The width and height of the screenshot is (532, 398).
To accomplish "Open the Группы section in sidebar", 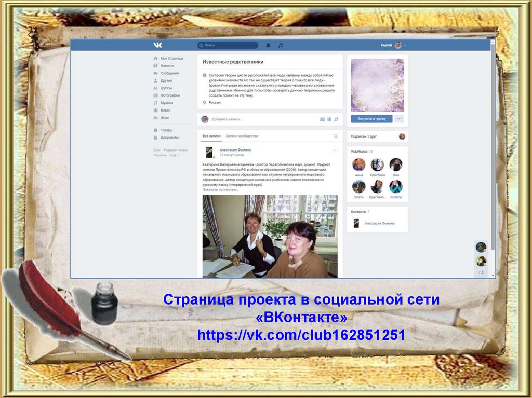I will point(168,88).
